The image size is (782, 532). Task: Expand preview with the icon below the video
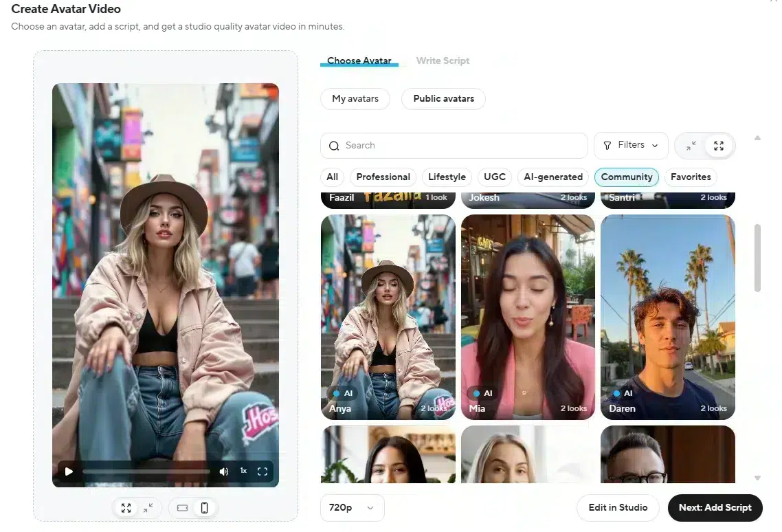point(126,508)
